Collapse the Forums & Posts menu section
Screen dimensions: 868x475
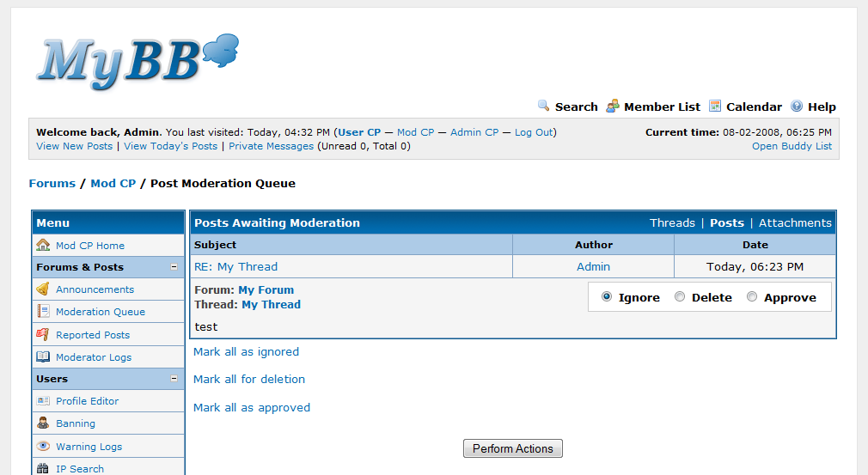[174, 267]
